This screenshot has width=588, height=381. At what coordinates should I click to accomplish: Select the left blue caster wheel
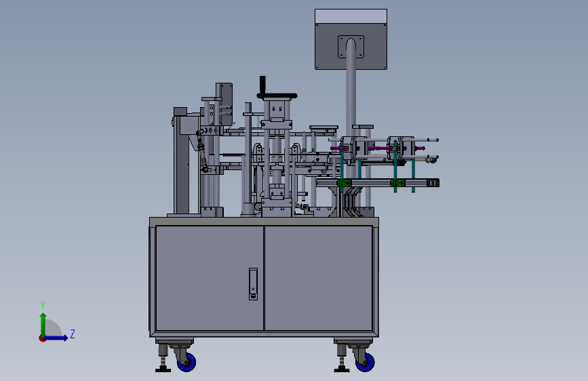click(x=187, y=362)
